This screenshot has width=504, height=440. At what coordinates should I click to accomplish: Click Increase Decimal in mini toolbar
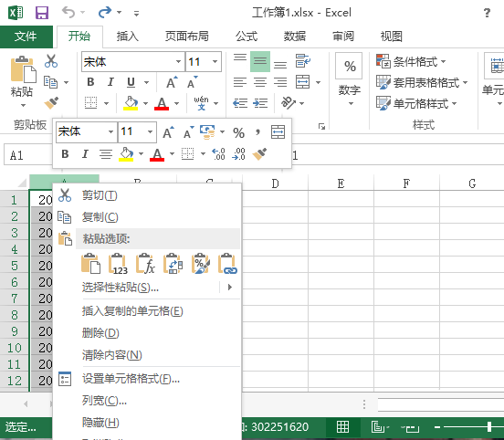point(218,154)
